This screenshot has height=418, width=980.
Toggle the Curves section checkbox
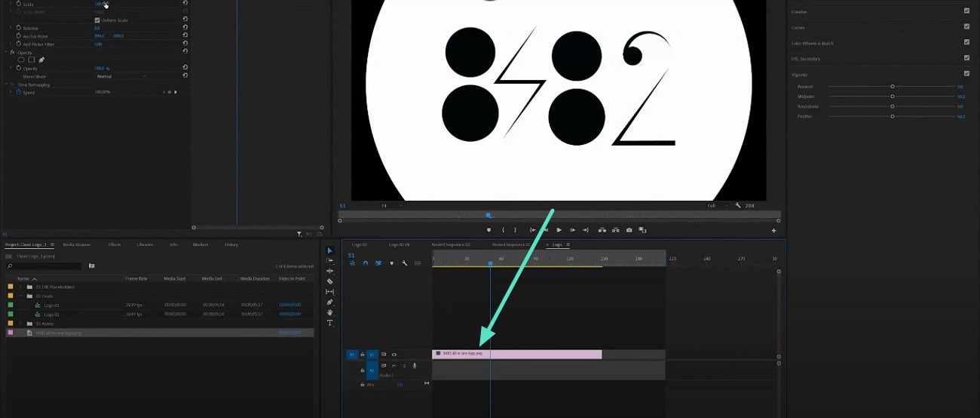966,26
